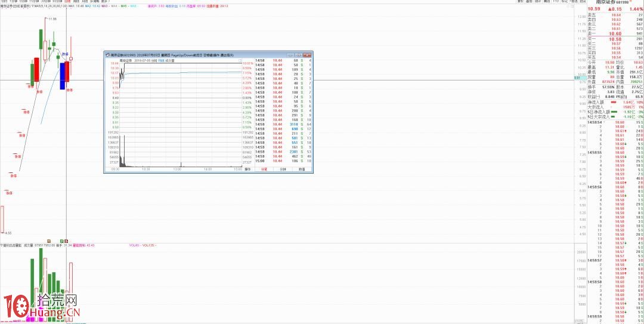
Task: Click the 5日净流入额 row
Action: coord(615,112)
